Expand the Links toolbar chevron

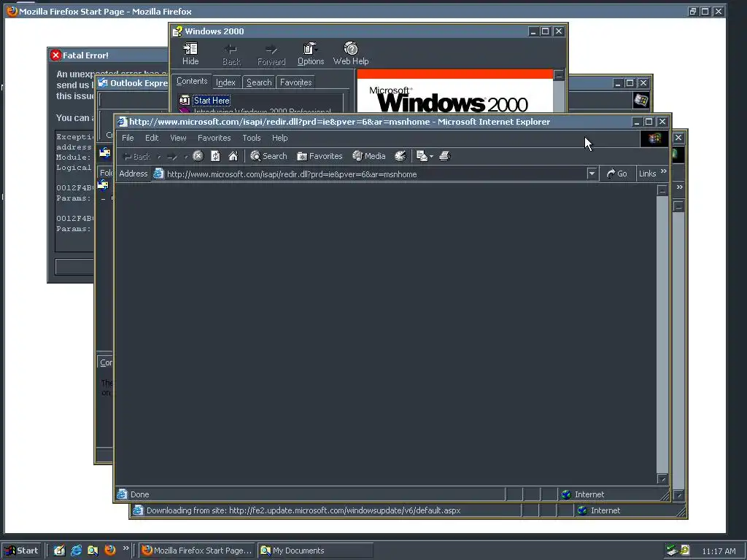click(664, 171)
